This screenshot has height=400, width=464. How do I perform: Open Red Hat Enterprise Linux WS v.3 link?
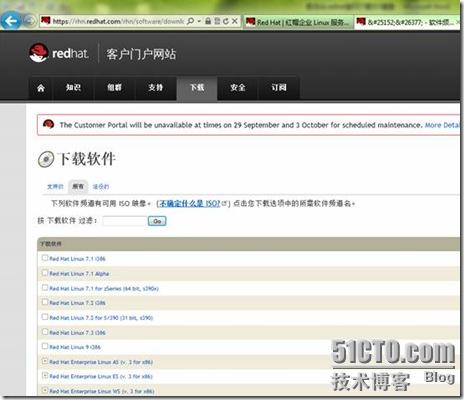click(102, 391)
